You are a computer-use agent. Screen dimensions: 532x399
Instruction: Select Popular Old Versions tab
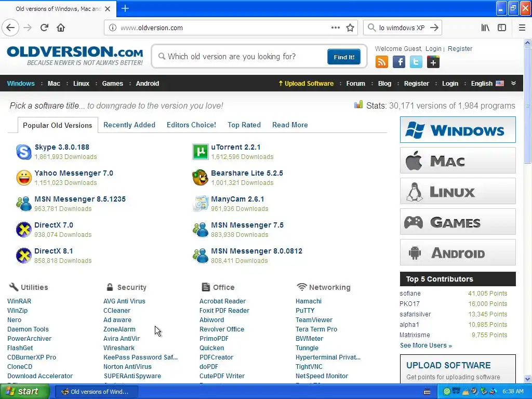coord(57,125)
